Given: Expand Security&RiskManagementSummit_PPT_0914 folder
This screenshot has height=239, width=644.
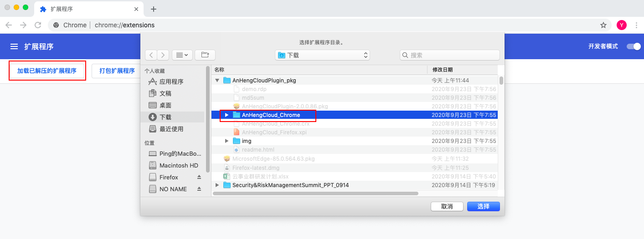Looking at the screenshot, I should pyautogui.click(x=217, y=185).
